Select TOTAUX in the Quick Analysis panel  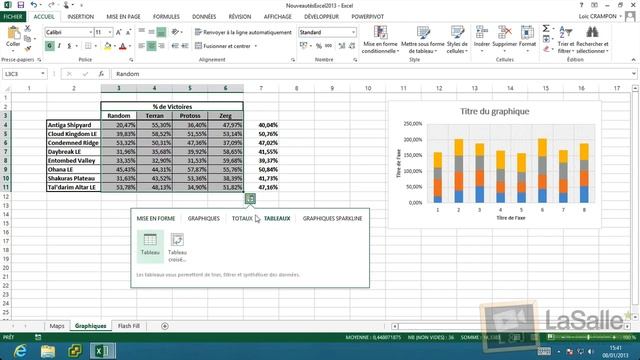[x=242, y=218]
